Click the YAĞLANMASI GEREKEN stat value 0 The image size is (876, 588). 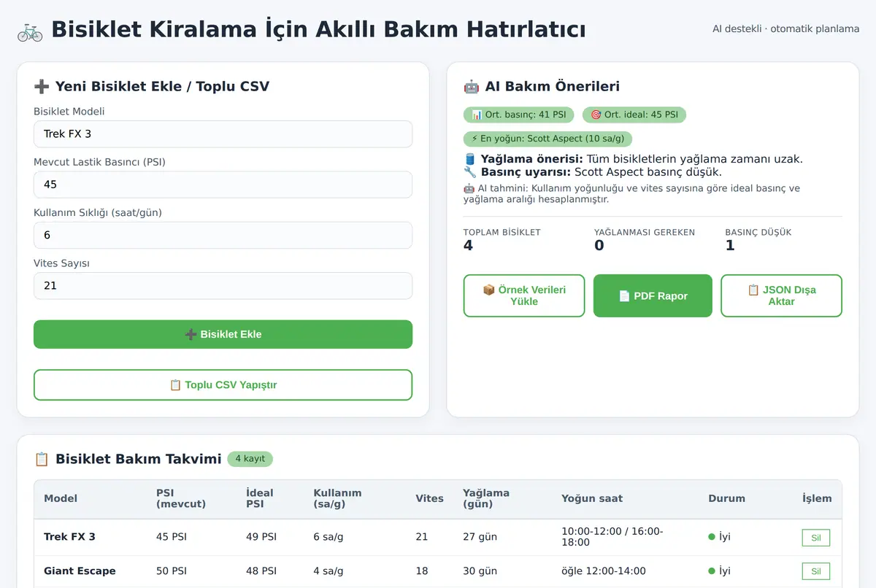tap(599, 246)
